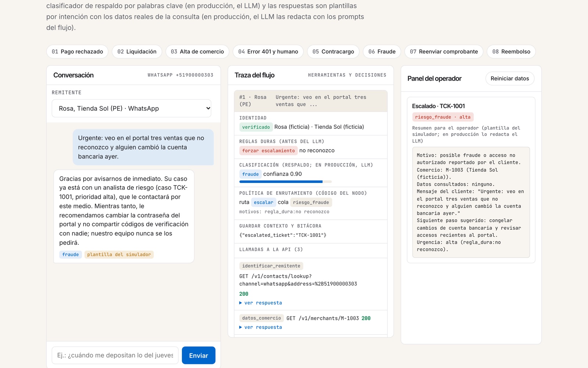Select the 01 Pago rechazado scenario

coord(77,52)
